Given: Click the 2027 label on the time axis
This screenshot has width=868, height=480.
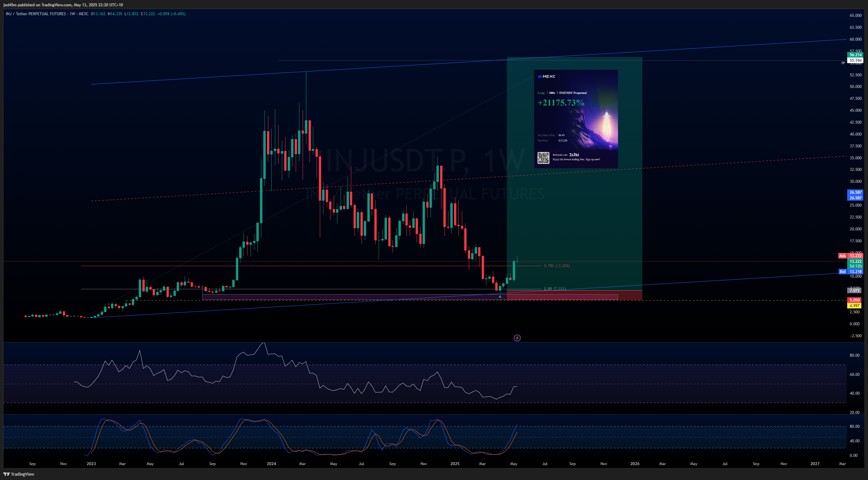Looking at the screenshot, I should coord(815,463).
